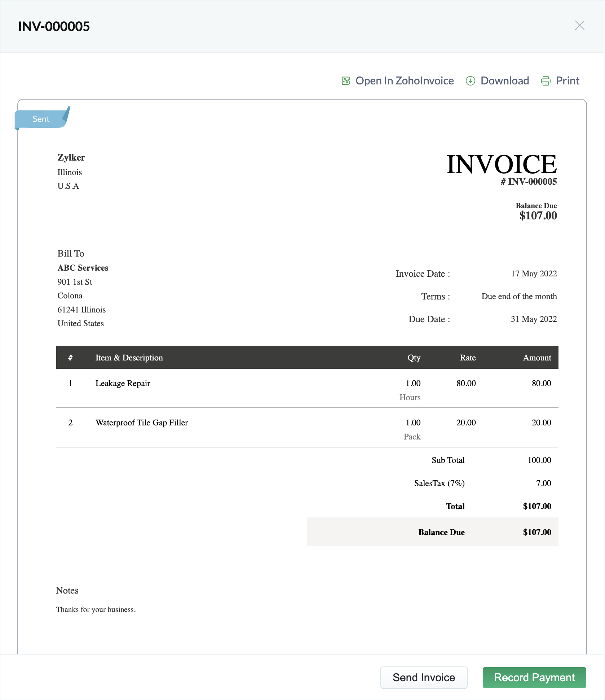Click the Thanks for your business note
The height and width of the screenshot is (700, 605).
(x=96, y=609)
